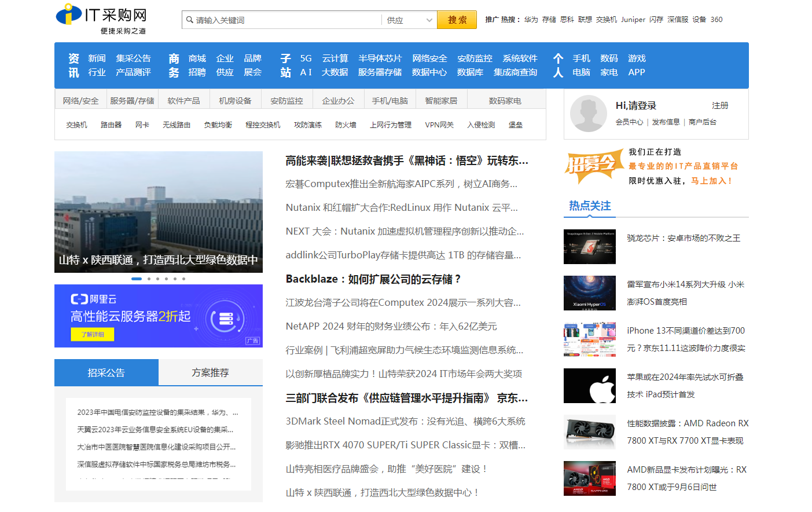Viewport: 812px width, 512px height.
Task: Click the Hi,请登录 login link
Action: (635, 105)
